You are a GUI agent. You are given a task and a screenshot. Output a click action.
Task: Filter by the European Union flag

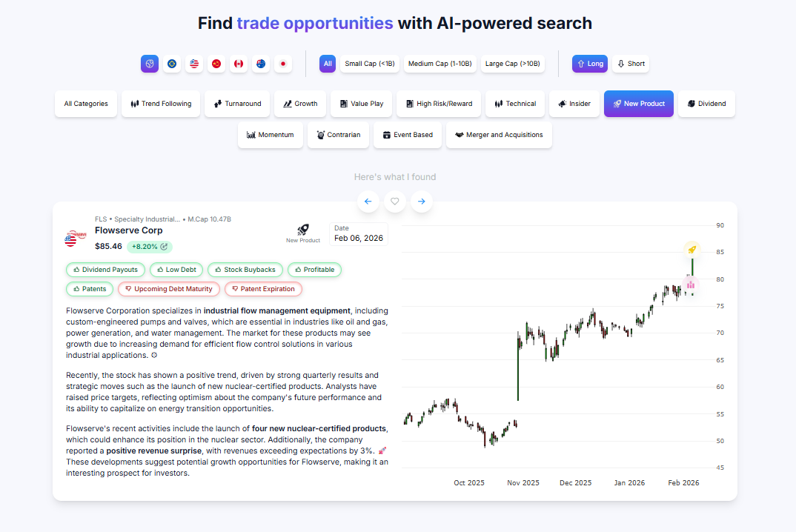pos(172,64)
